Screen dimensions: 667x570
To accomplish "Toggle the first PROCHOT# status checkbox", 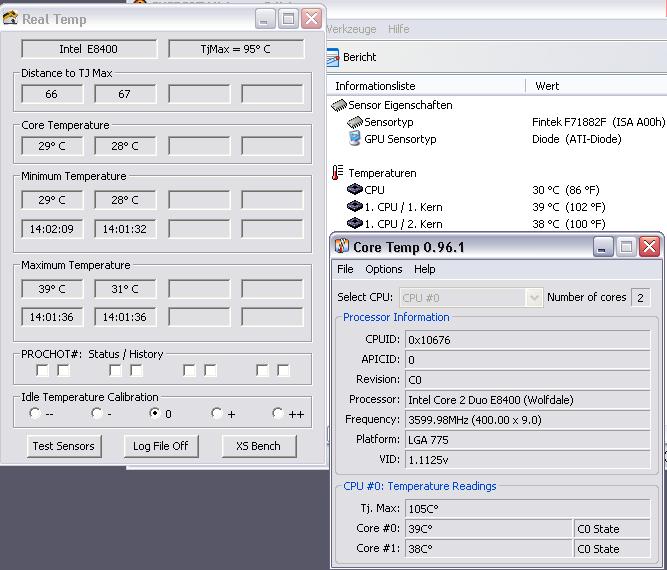I will 43,370.
